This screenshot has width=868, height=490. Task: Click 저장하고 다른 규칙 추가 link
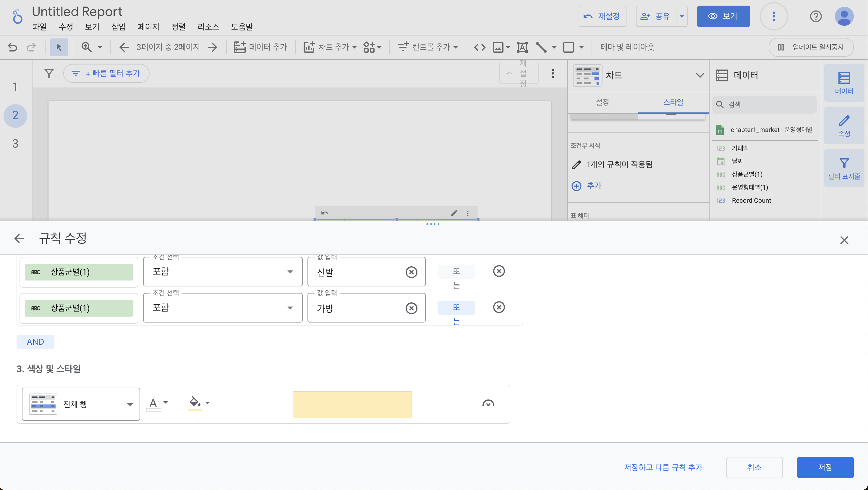[x=663, y=467]
